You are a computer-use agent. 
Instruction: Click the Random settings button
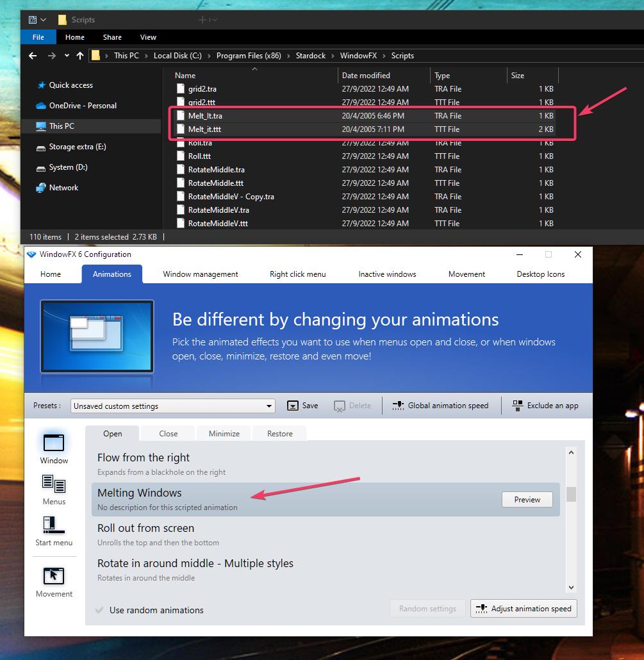coord(427,609)
